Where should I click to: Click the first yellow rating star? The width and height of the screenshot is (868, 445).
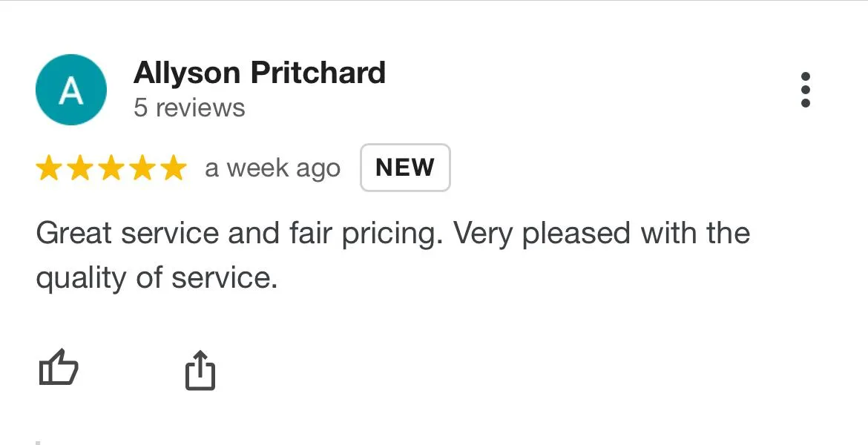point(49,168)
